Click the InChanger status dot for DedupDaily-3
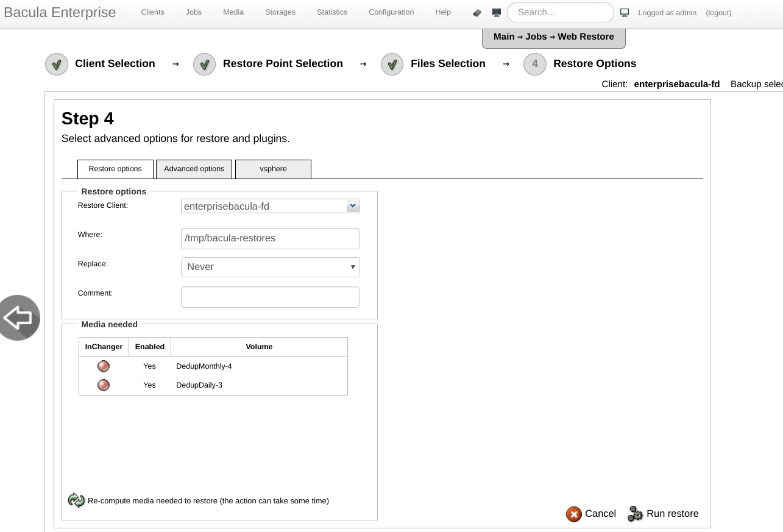 104,385
